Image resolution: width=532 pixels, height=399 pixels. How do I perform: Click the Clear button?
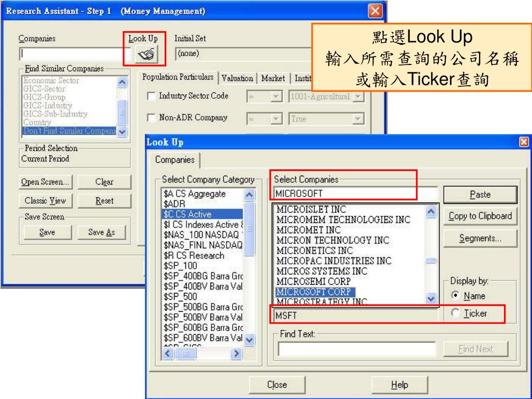pos(104,182)
